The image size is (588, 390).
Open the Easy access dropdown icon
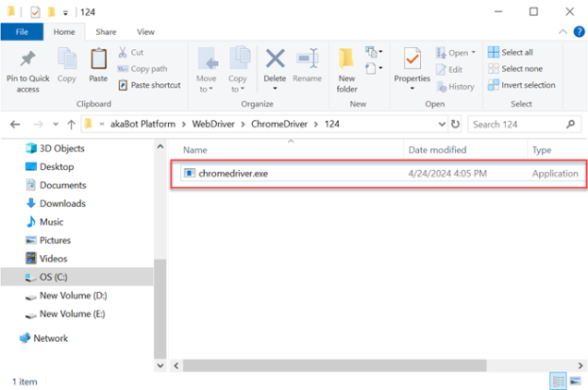pos(374,69)
